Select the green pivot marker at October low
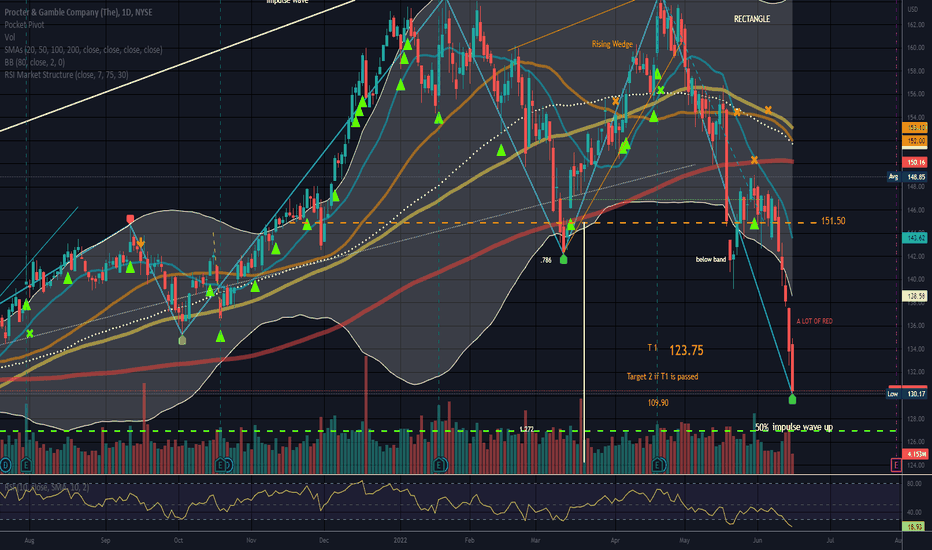Screen dimensions: 932x550 (182, 340)
